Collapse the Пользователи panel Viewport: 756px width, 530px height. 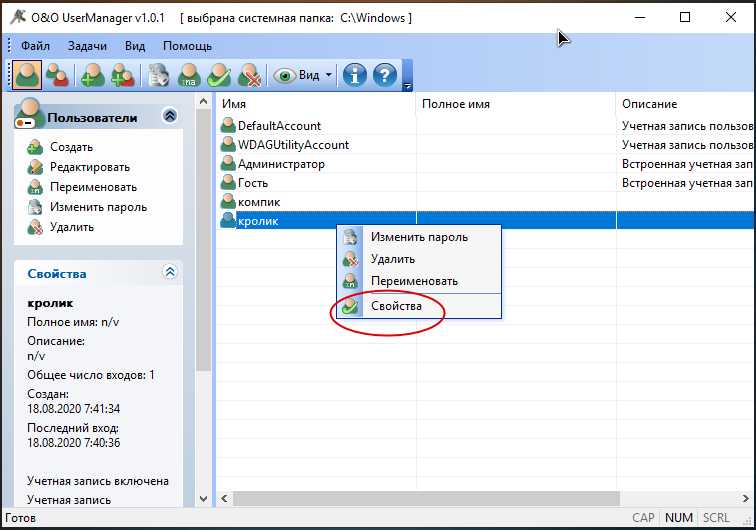(x=170, y=116)
